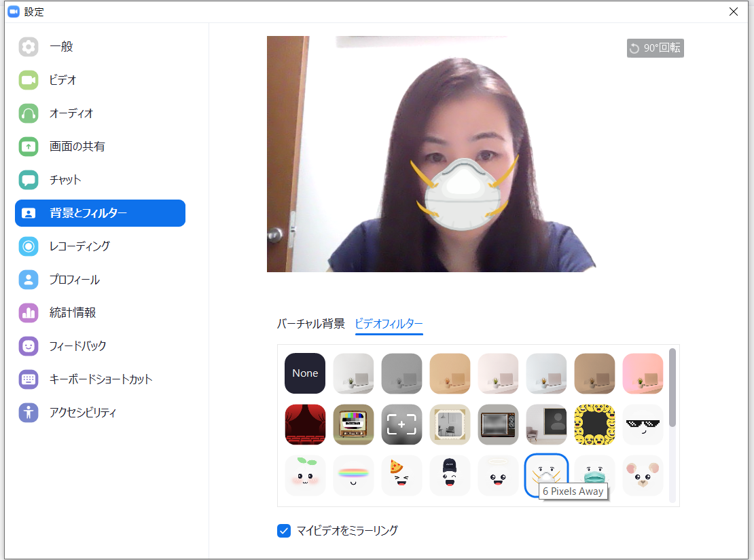Apply the pink color tone filter
This screenshot has height=560, width=754.
[643, 373]
